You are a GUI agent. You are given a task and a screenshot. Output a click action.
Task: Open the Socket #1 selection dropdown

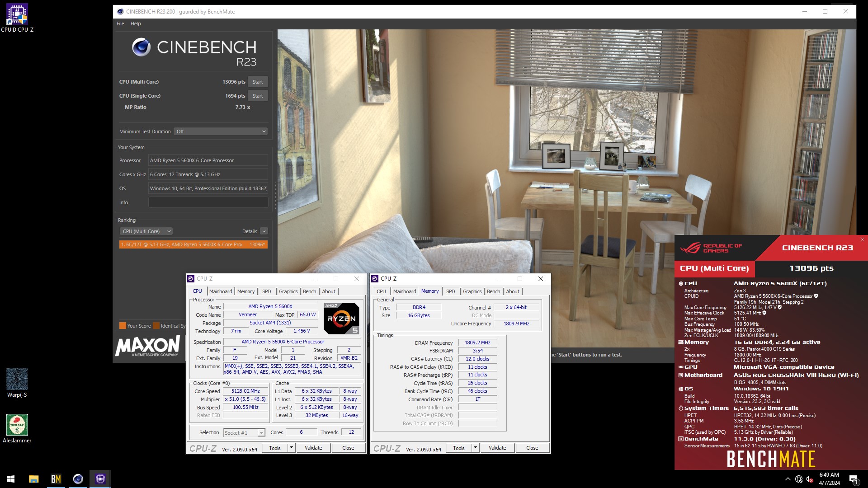pyautogui.click(x=244, y=433)
